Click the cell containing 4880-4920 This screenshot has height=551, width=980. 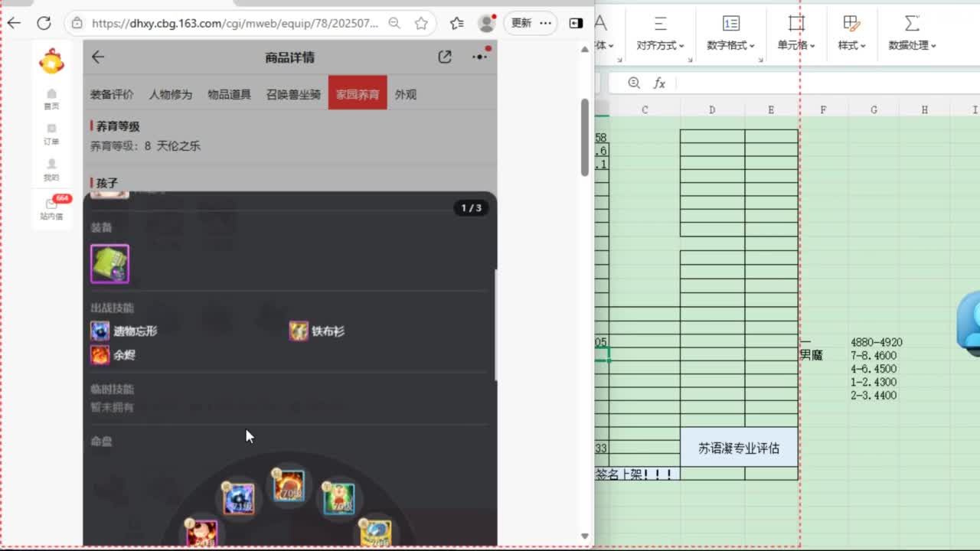click(877, 342)
